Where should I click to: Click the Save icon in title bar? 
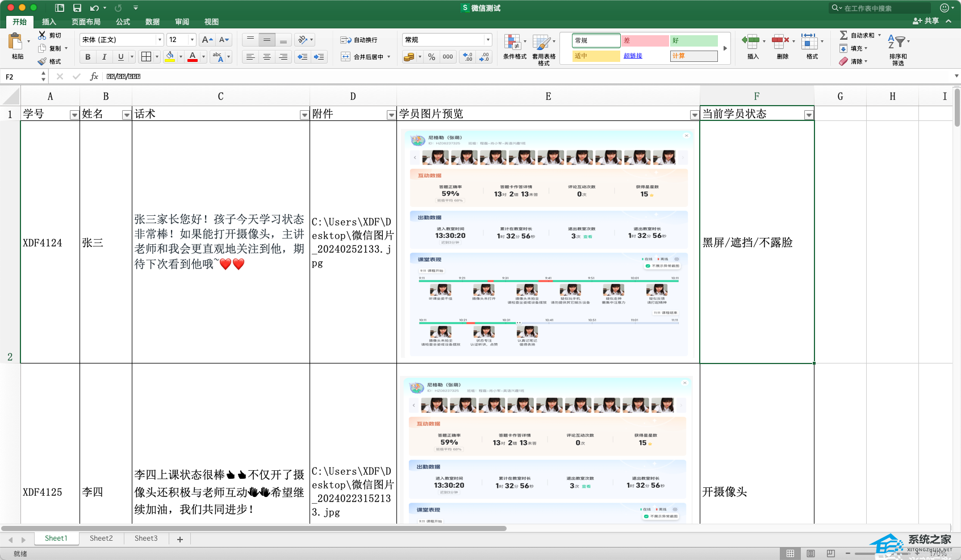(x=77, y=8)
